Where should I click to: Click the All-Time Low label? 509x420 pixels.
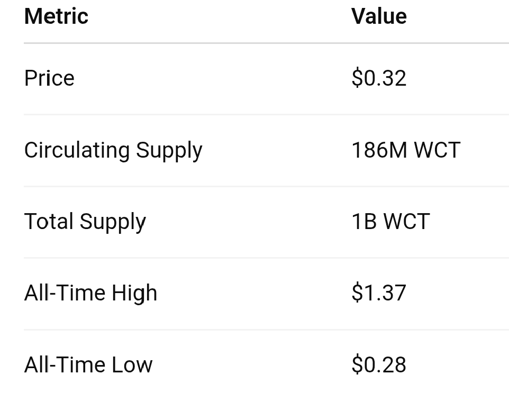[88, 365]
